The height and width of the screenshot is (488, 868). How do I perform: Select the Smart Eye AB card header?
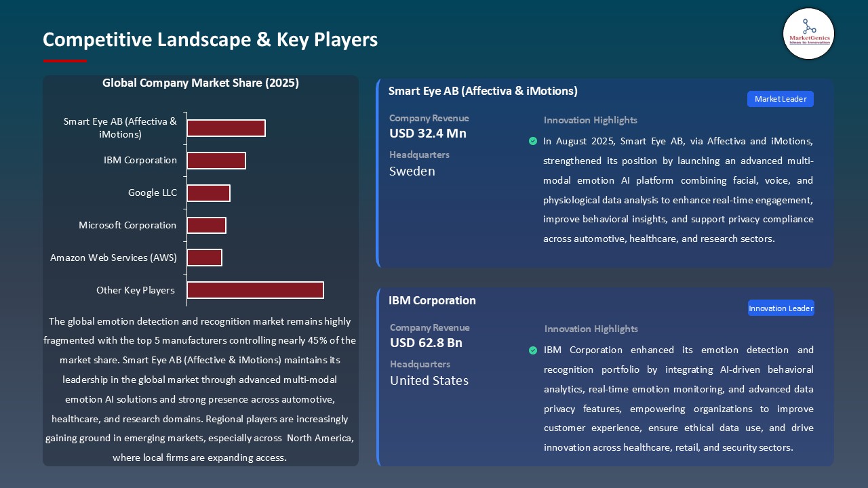[483, 90]
